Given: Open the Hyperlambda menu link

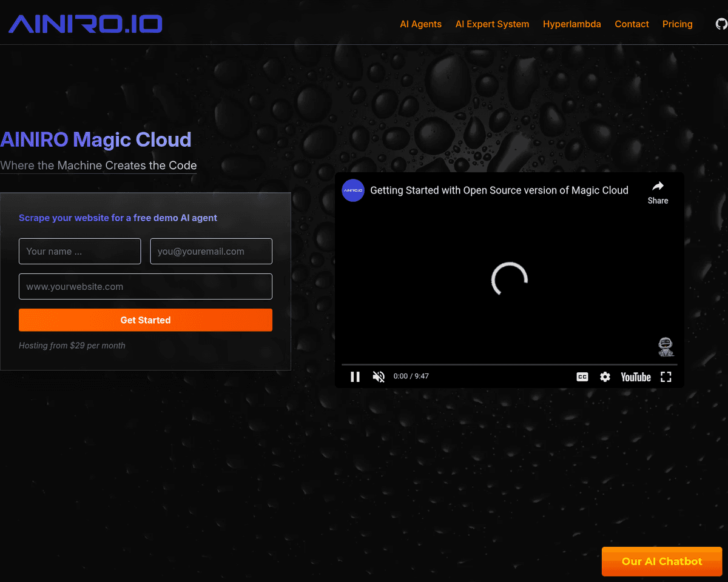Looking at the screenshot, I should [x=571, y=24].
